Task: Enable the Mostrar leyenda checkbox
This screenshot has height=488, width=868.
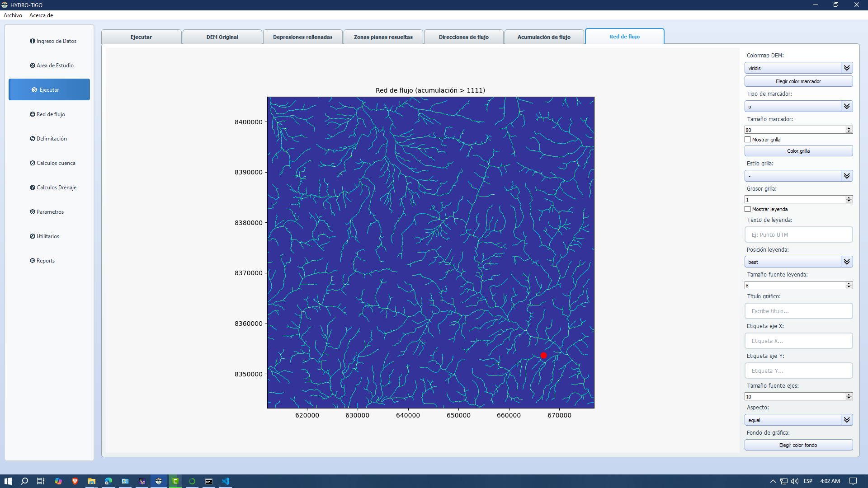Action: tap(748, 209)
